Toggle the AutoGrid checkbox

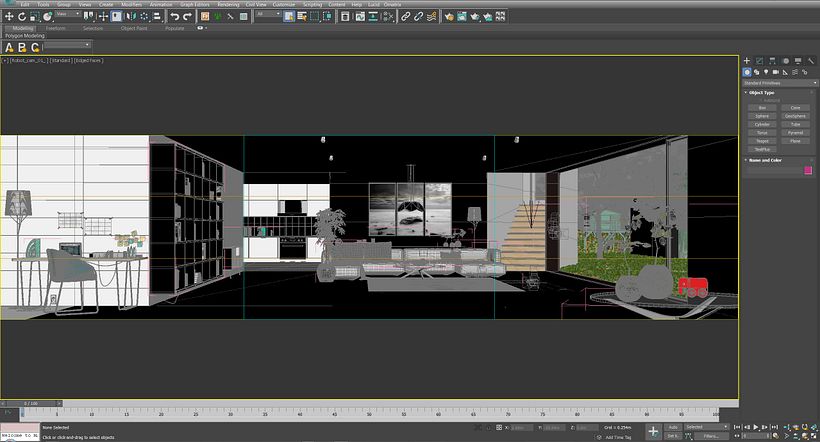761,100
